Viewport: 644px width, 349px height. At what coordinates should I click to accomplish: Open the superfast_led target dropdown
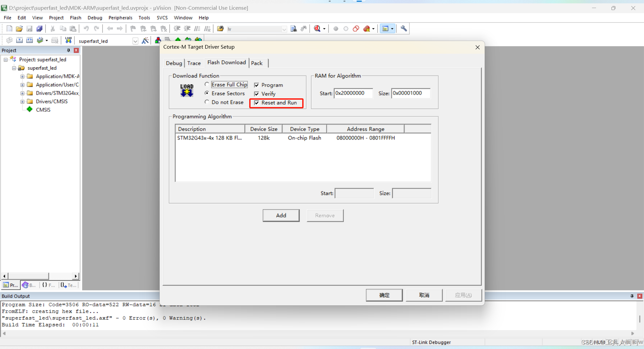135,41
